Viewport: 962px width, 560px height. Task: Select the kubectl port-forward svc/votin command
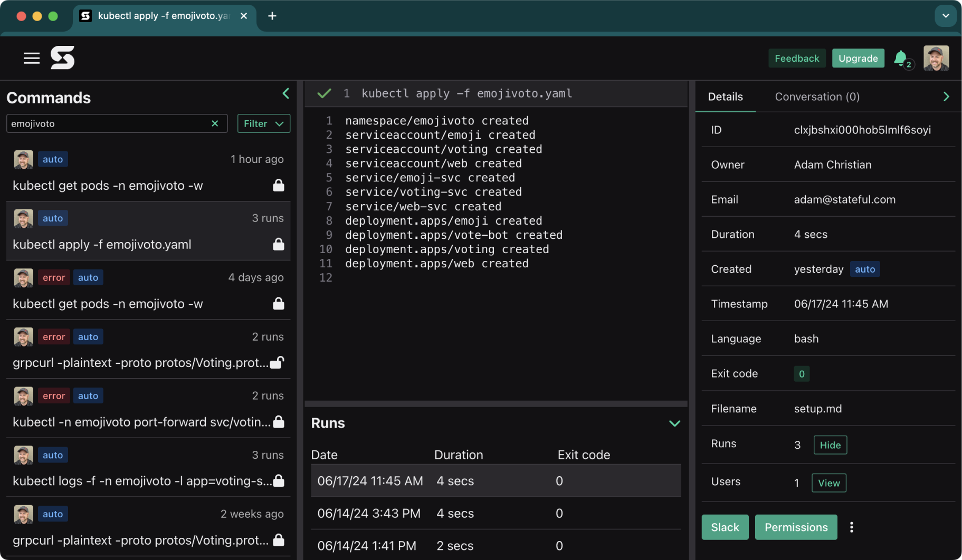point(148,408)
